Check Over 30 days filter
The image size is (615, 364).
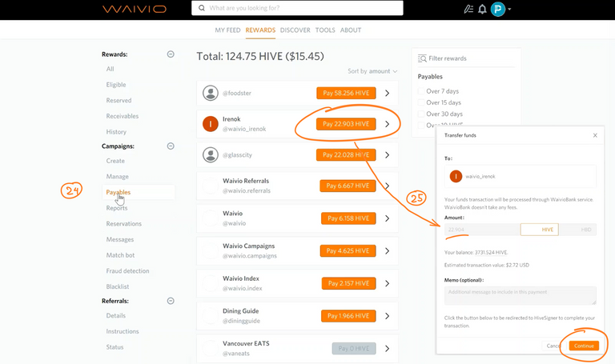point(421,114)
